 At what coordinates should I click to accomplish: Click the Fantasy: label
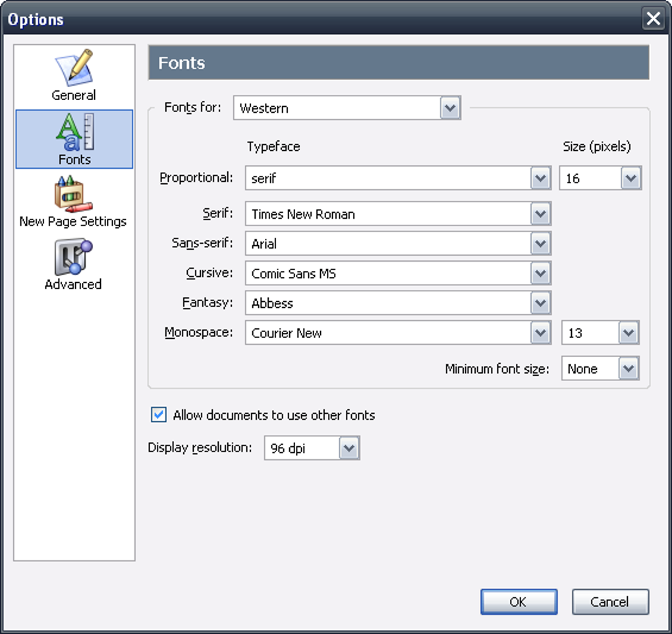coord(208,303)
